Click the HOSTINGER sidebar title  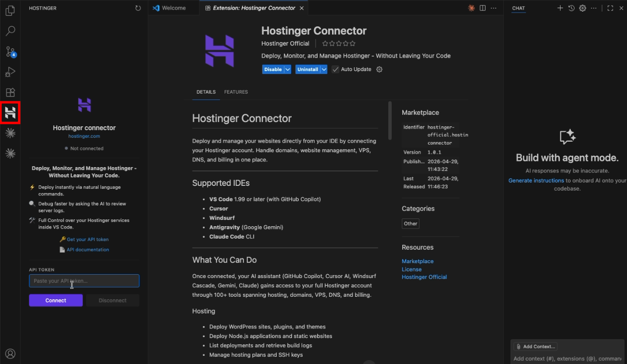(43, 8)
